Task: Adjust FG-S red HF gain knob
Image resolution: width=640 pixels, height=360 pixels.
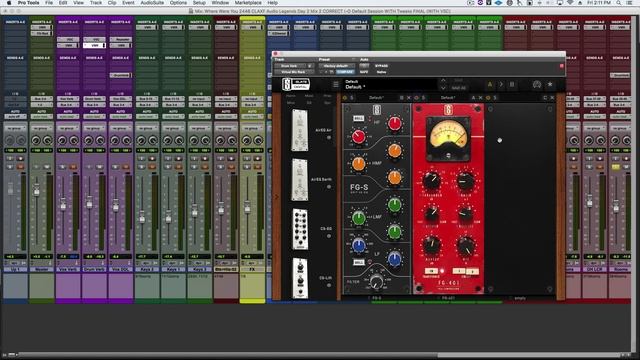Action: [394, 123]
